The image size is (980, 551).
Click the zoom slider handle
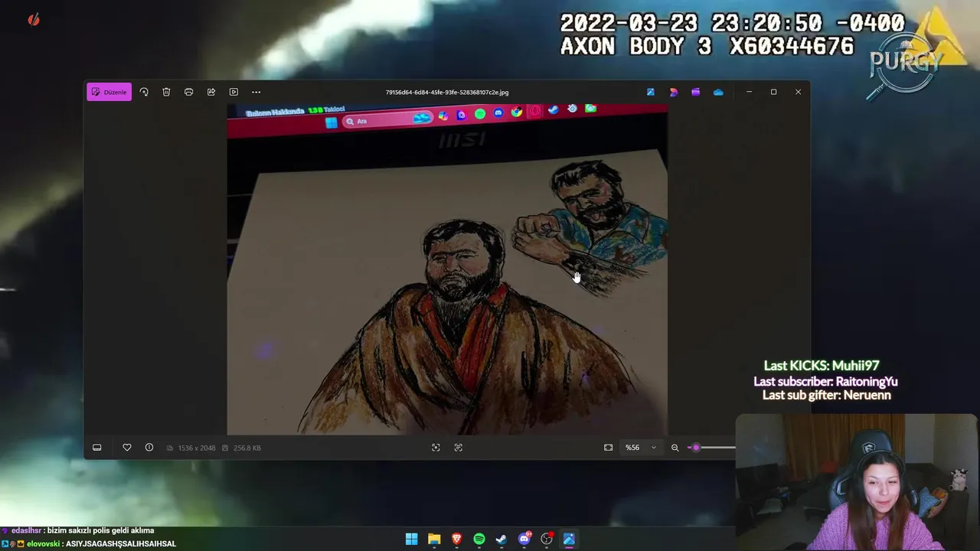[x=696, y=448]
